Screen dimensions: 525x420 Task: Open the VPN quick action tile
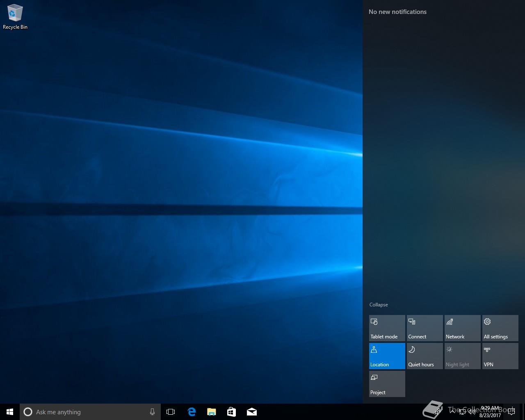(500, 356)
